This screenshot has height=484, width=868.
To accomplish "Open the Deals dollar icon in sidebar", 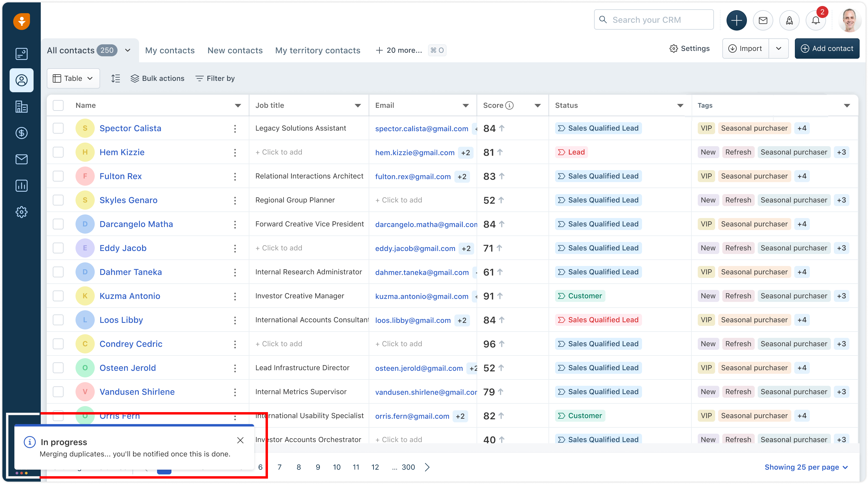I will [22, 133].
